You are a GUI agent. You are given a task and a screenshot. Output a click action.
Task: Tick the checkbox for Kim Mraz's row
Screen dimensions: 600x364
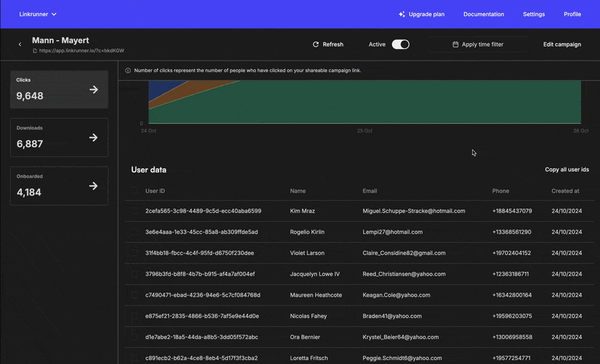point(135,211)
